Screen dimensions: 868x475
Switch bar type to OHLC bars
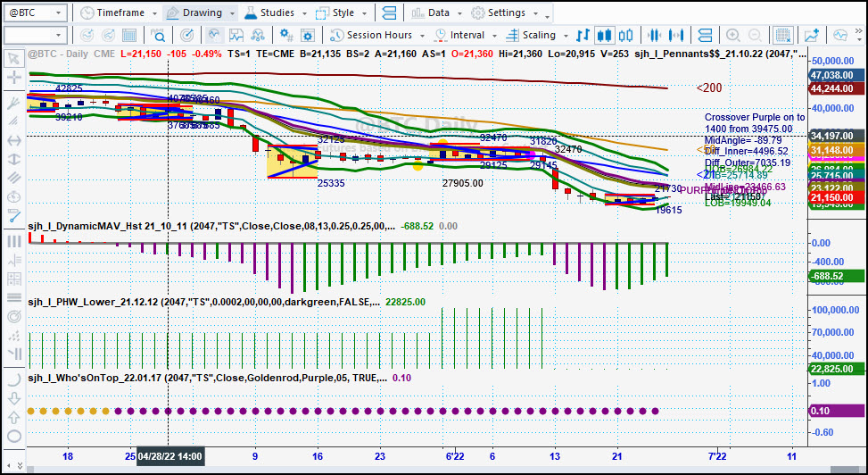(x=583, y=36)
